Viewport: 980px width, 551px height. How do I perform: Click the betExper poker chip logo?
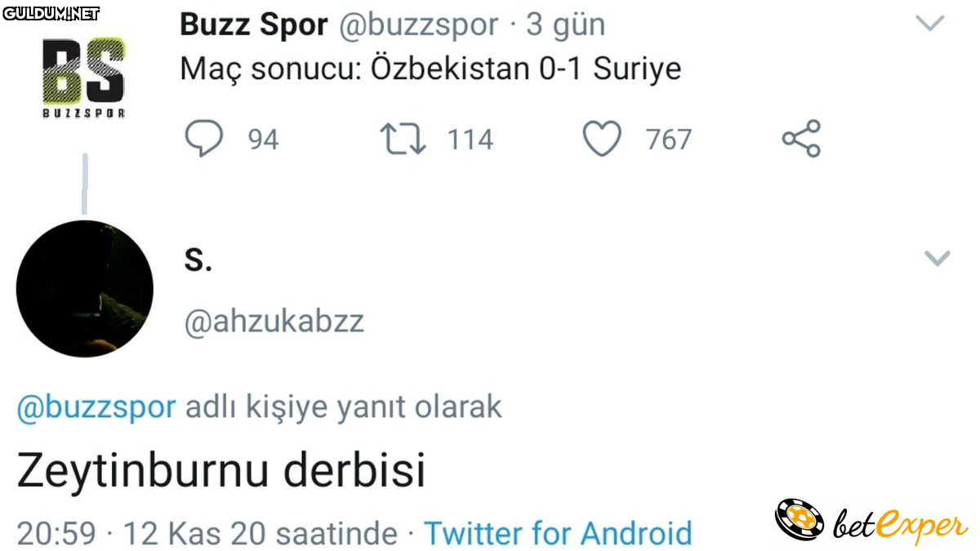(797, 520)
